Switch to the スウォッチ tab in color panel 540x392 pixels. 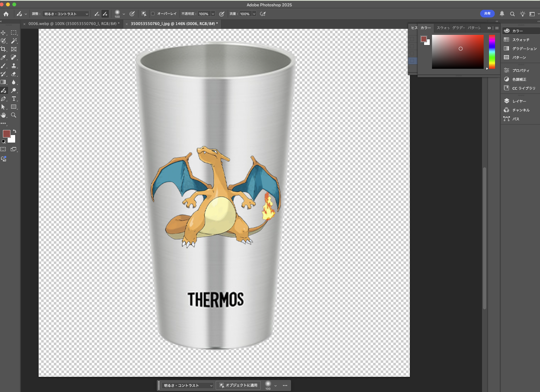pyautogui.click(x=443, y=28)
